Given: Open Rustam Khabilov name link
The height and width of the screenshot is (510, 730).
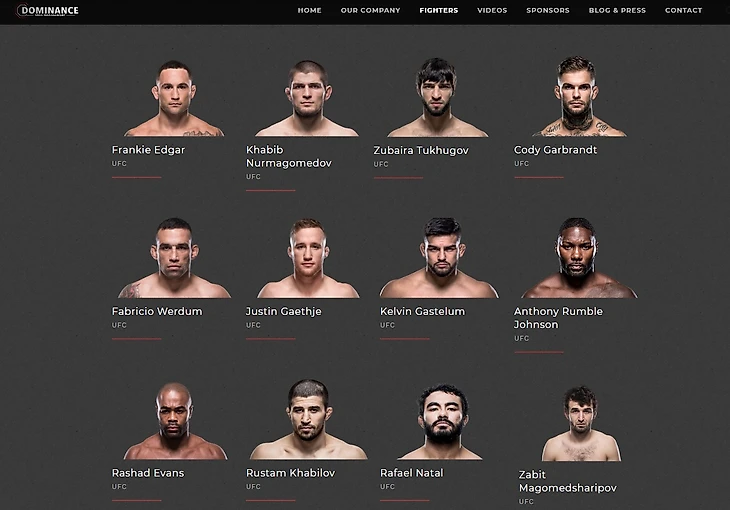Looking at the screenshot, I should 291,473.
